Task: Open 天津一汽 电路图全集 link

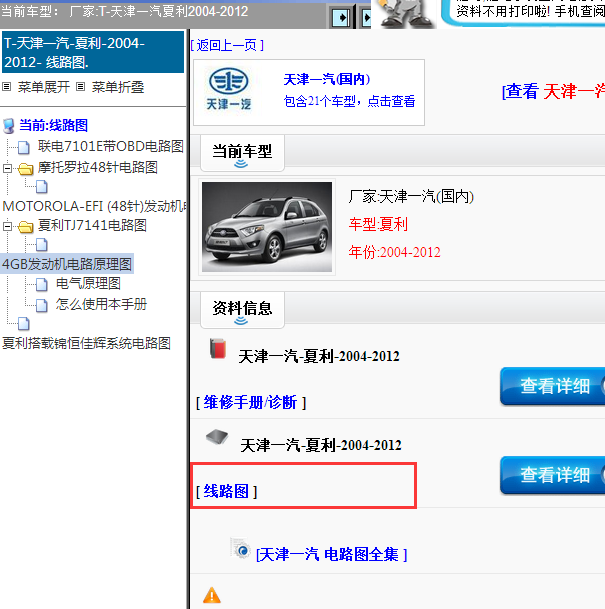Action: [x=331, y=554]
